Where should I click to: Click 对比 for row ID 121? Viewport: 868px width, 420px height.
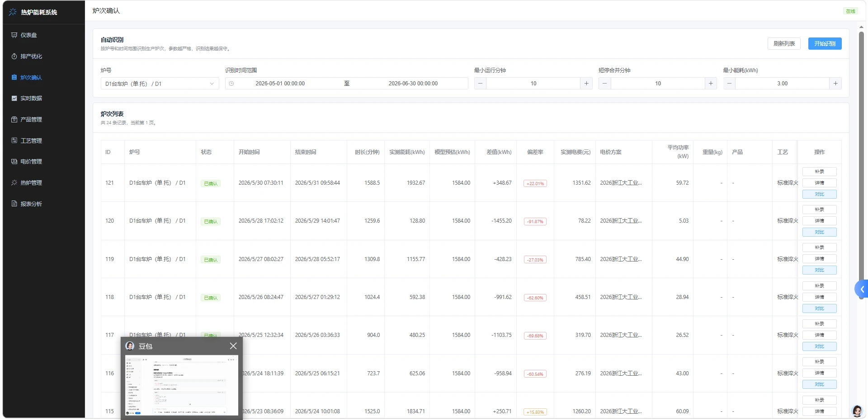tap(819, 194)
